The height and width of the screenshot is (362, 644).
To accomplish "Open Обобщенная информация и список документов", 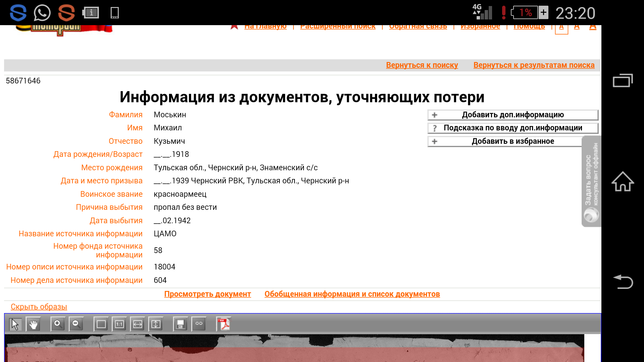I will (x=352, y=294).
